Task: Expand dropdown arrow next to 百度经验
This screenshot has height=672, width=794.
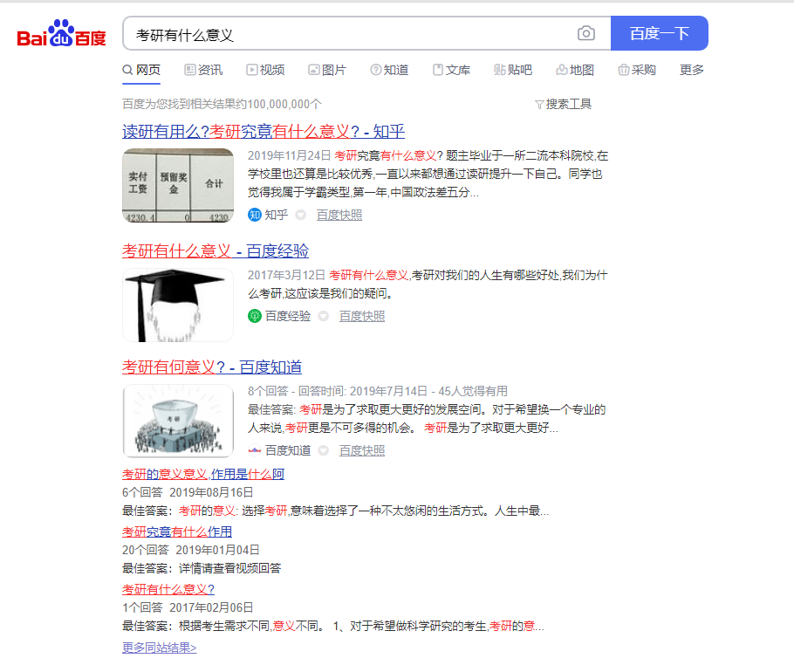Action: tap(324, 317)
